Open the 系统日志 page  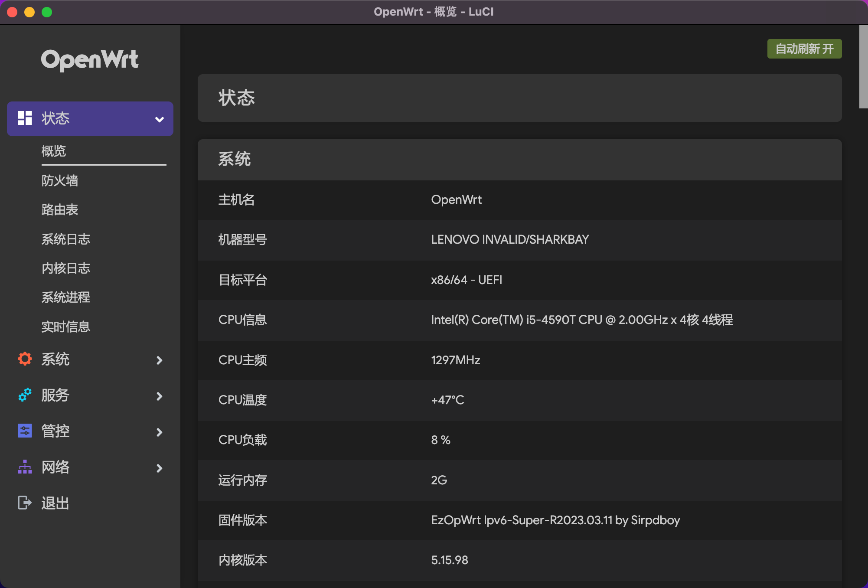pos(66,239)
